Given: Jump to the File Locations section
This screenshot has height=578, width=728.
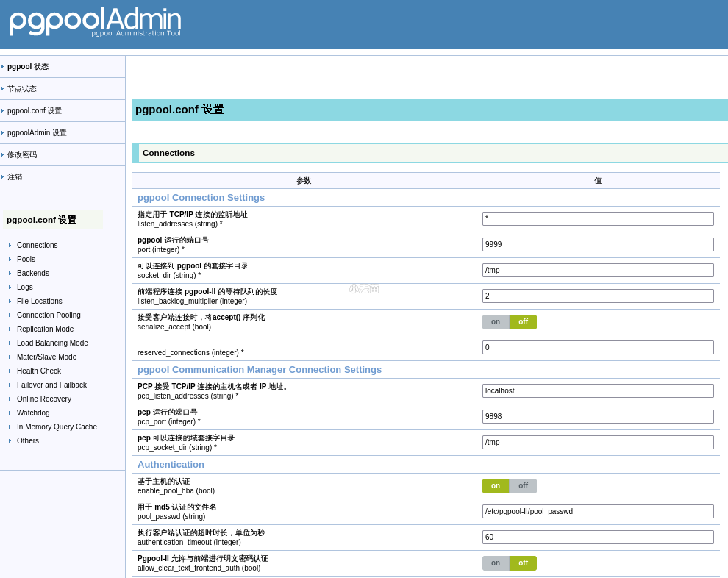Looking at the screenshot, I should (40, 301).
